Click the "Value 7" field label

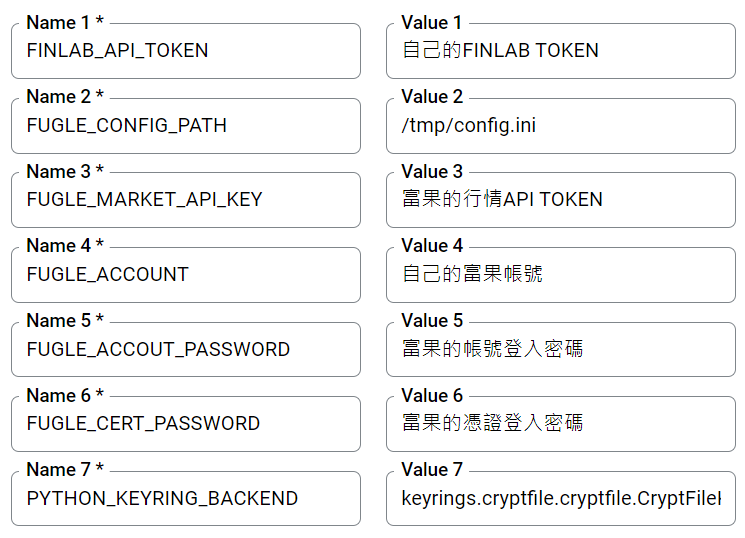click(432, 470)
